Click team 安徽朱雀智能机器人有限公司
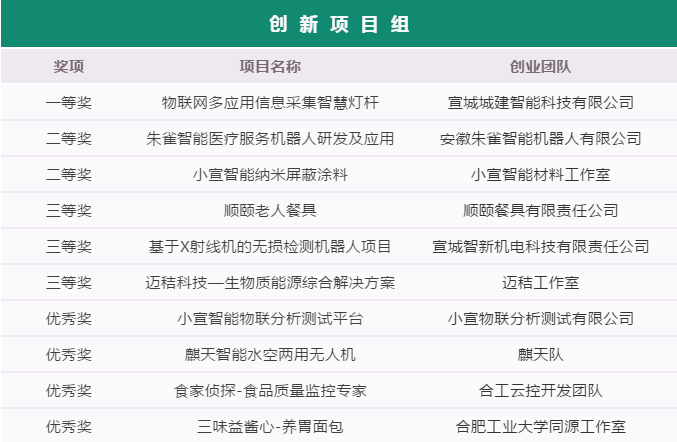This screenshot has width=677, height=442. click(x=541, y=139)
